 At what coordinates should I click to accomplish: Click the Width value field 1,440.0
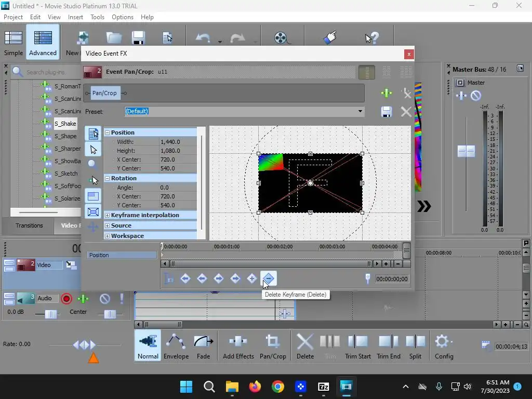tap(178, 142)
